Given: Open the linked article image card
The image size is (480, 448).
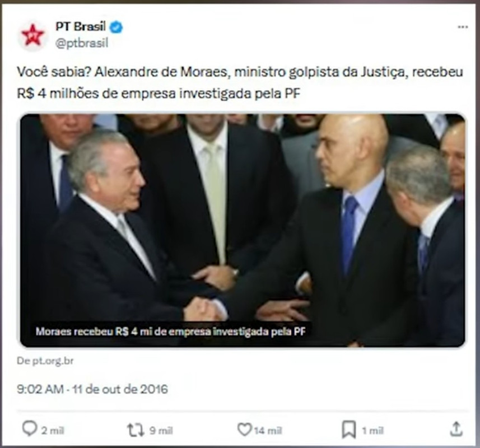Looking at the screenshot, I should (x=243, y=230).
